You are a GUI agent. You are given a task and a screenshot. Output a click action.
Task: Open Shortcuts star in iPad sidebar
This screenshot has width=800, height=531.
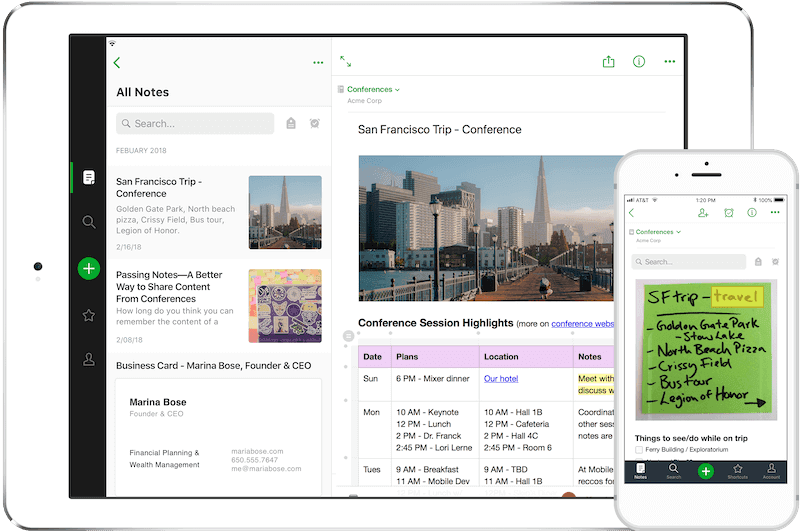pos(89,315)
